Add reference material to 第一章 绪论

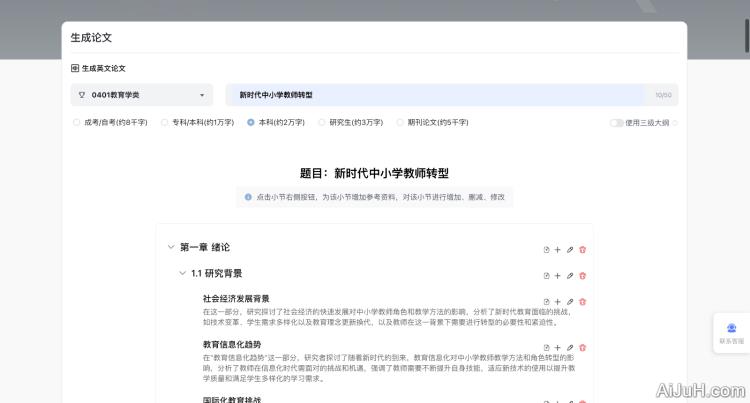click(546, 250)
